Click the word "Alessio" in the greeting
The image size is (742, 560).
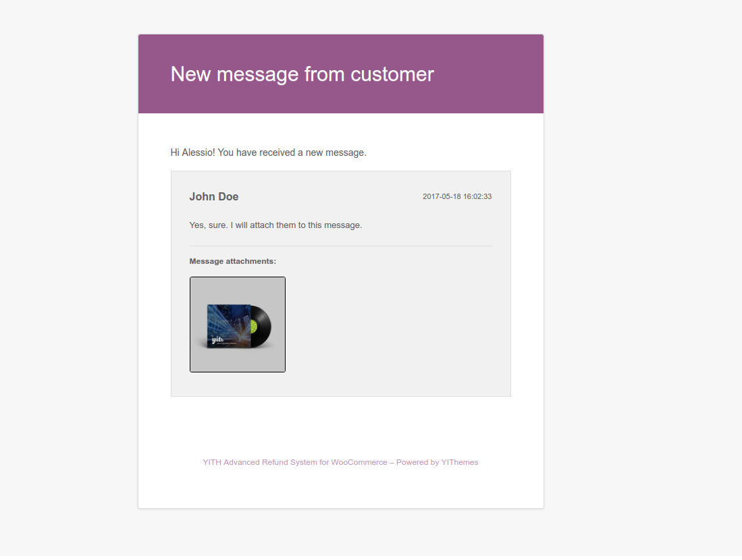tap(198, 152)
